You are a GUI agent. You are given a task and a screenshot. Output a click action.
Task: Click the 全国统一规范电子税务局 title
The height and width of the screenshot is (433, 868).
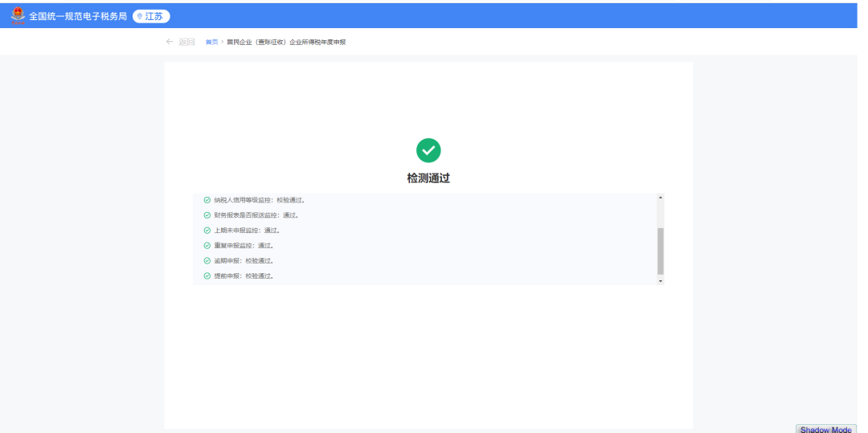click(x=78, y=17)
